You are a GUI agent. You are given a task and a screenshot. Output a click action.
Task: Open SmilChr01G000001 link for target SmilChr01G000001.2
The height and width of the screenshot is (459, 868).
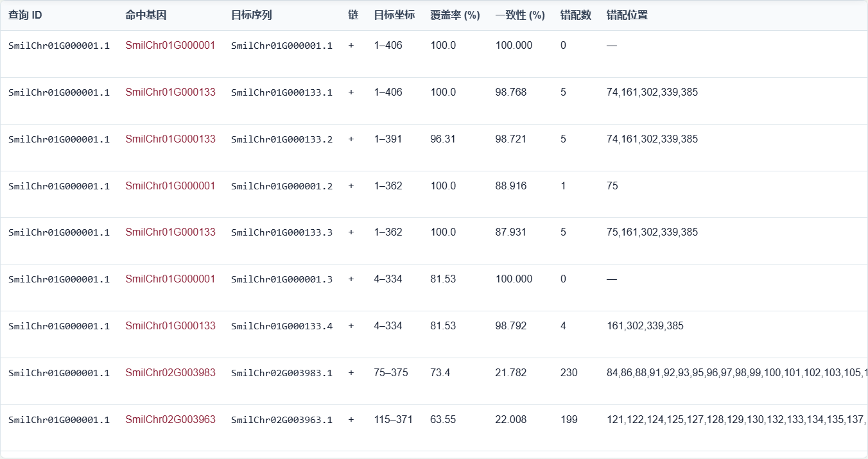tap(170, 186)
